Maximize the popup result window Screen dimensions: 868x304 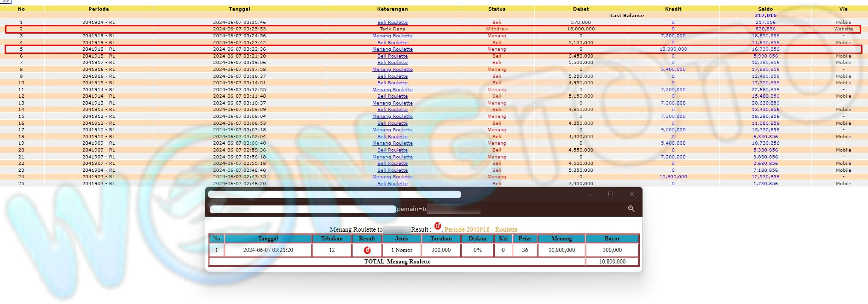[x=611, y=194]
